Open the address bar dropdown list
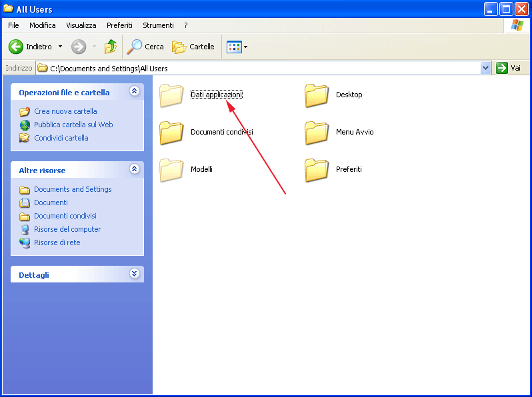Screen dimensions: 532x397 [x=485, y=68]
